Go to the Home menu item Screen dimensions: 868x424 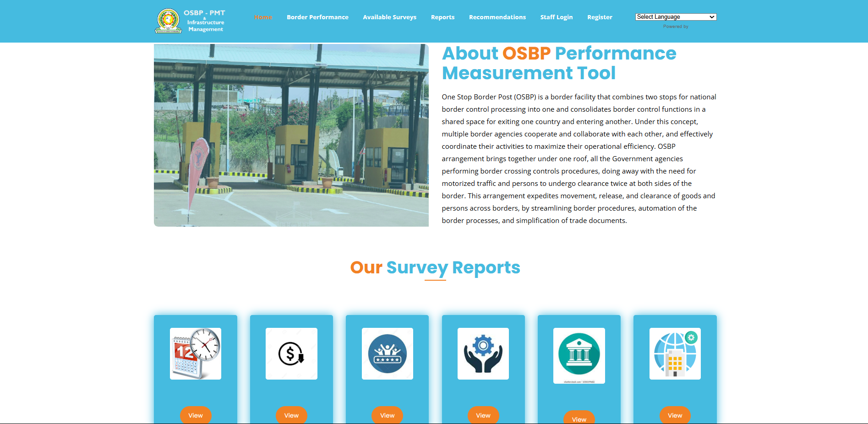tap(263, 17)
